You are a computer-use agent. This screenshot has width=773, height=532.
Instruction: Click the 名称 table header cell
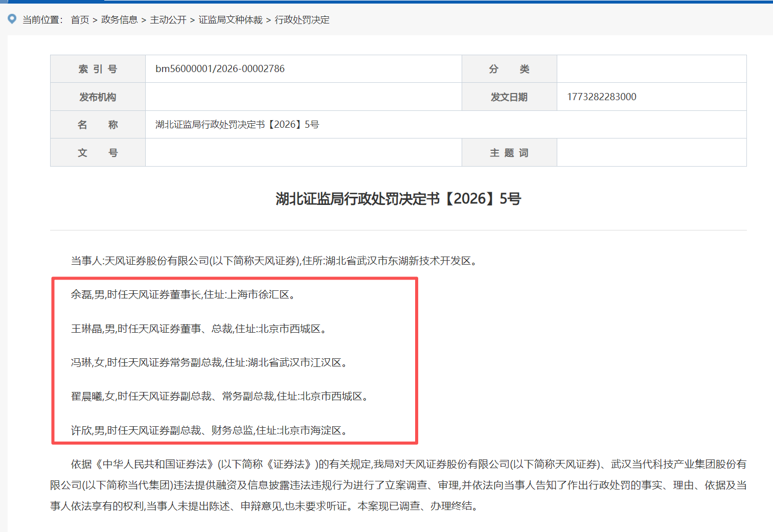98,124
